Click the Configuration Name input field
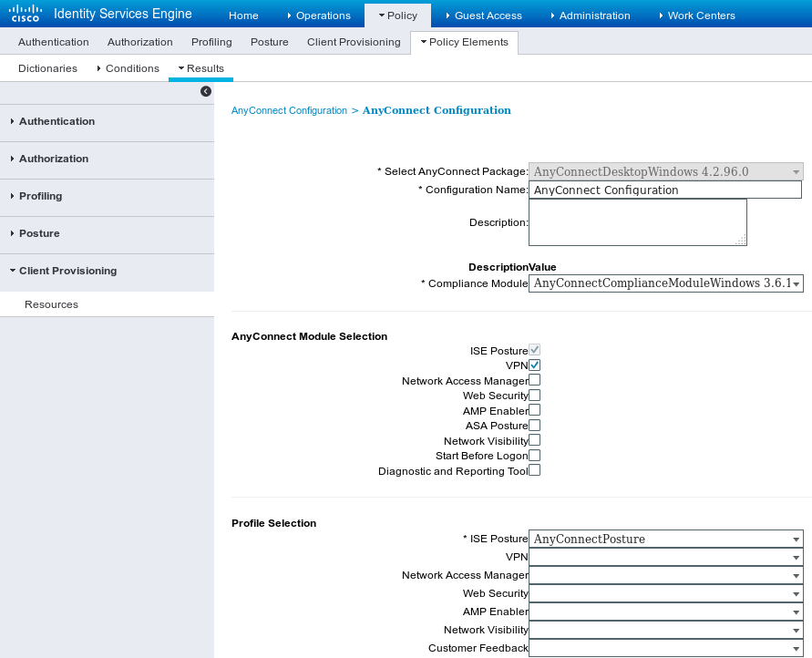Screen dimensions: 812x658 [x=665, y=190]
